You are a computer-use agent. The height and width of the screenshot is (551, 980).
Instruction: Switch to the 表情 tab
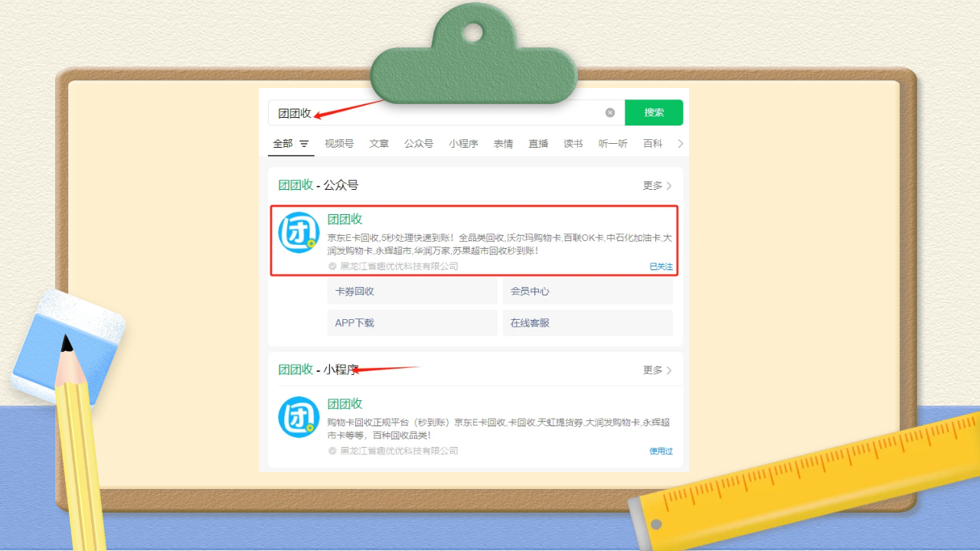pos(503,144)
